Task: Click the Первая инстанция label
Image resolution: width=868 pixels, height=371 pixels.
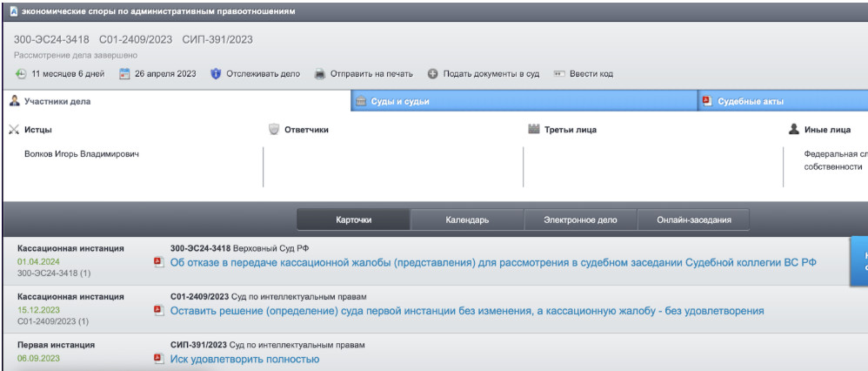Action: 56,345
